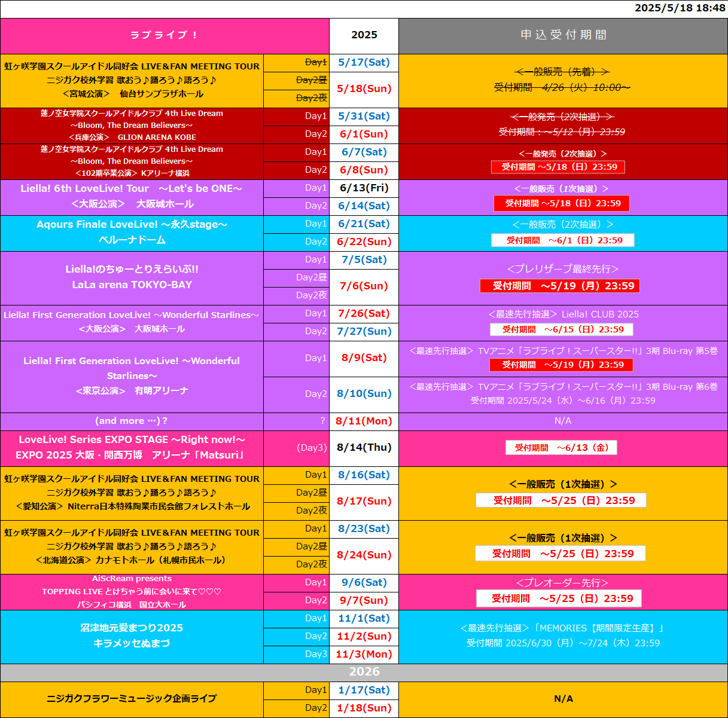Click the struck-through 一般販売（先着） text
728x718 pixels.
coord(562,72)
